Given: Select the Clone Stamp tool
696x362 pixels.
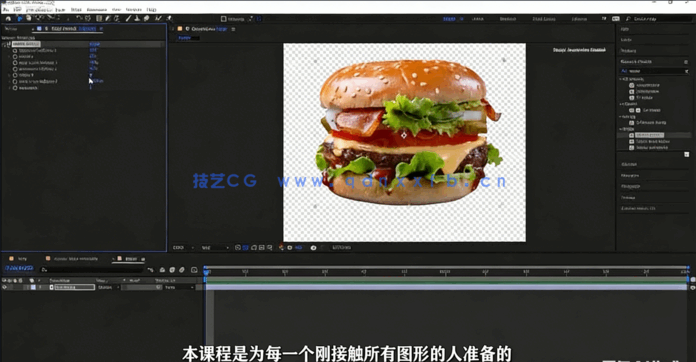Looking at the screenshot, I should (x=137, y=19).
